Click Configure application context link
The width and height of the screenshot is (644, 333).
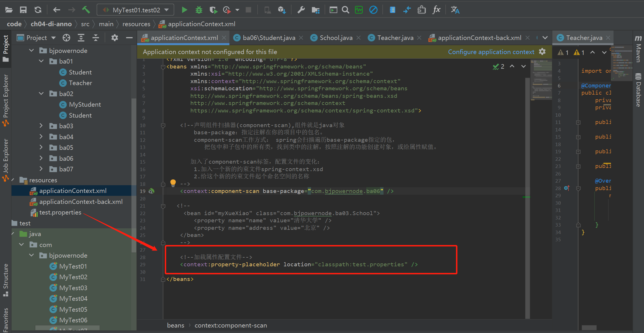pos(491,52)
